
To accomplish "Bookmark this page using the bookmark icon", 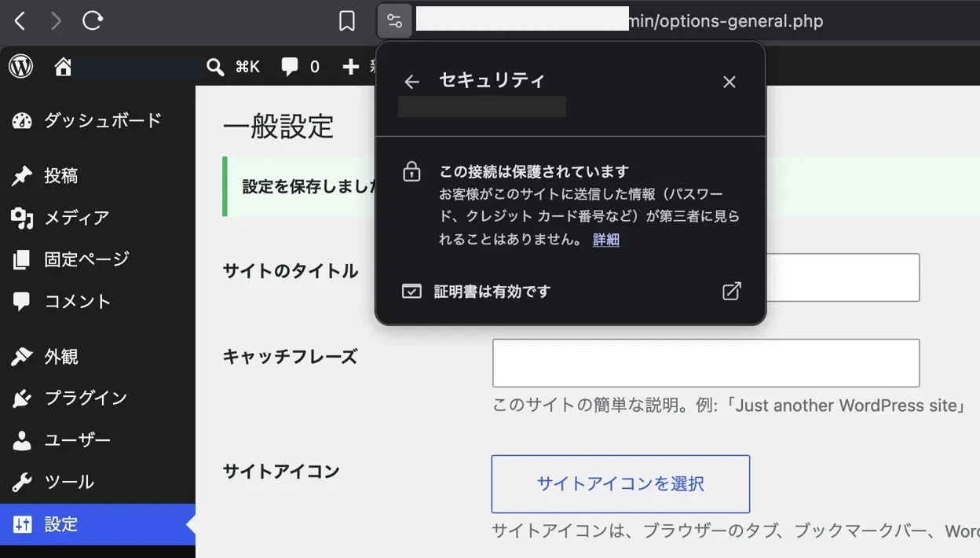I will [x=347, y=21].
